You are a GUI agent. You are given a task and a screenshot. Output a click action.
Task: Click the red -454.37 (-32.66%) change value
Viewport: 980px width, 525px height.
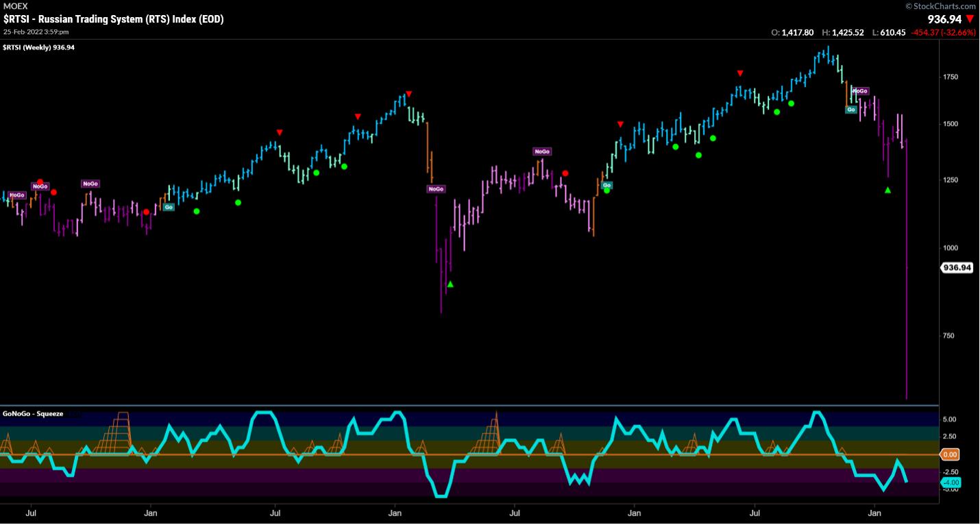[942, 32]
